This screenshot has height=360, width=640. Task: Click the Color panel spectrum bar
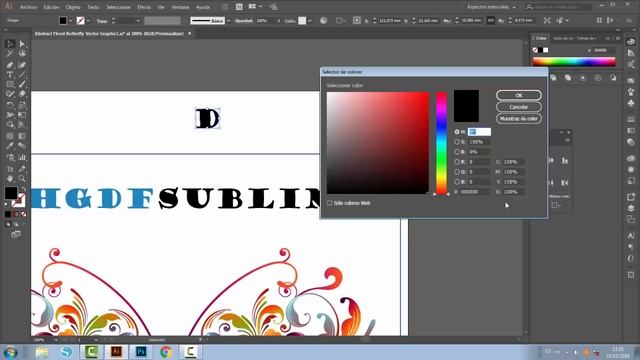tap(574, 62)
